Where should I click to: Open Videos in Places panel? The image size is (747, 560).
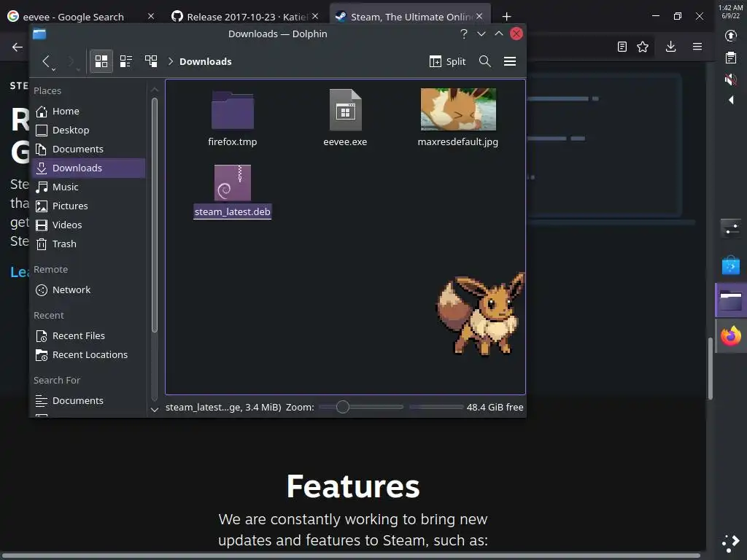(x=90, y=225)
